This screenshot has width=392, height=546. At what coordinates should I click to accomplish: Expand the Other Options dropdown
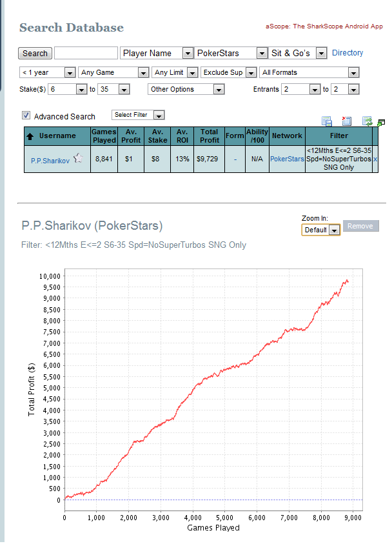point(186,89)
